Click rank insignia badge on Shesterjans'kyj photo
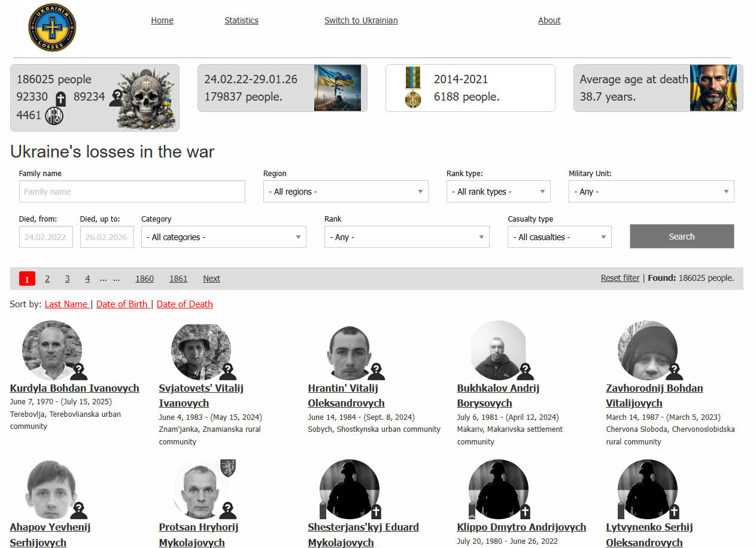The height and width of the screenshot is (548, 756). click(323, 511)
